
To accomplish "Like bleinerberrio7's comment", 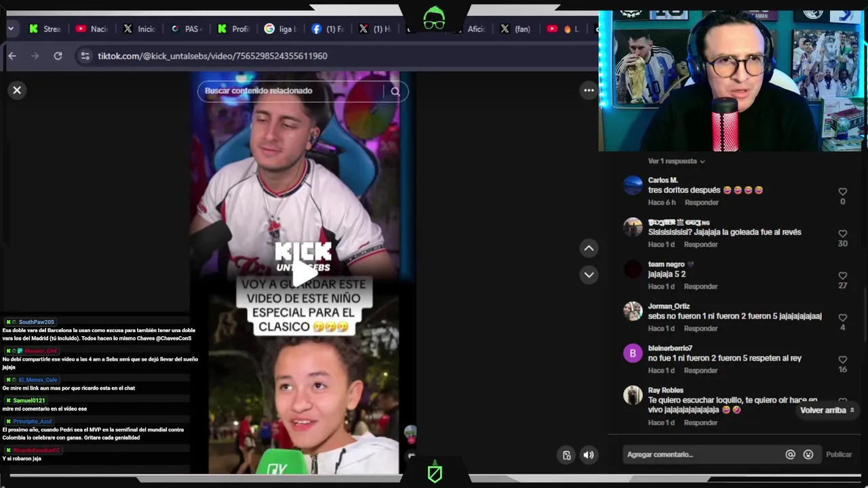I will (x=843, y=360).
